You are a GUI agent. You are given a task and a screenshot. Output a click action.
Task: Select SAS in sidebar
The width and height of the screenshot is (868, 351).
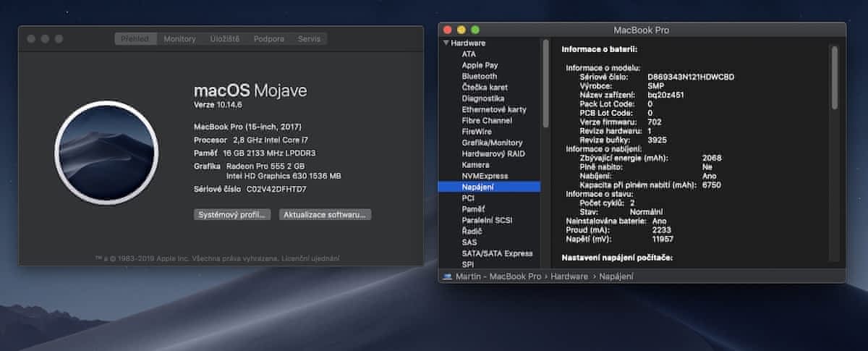469,242
